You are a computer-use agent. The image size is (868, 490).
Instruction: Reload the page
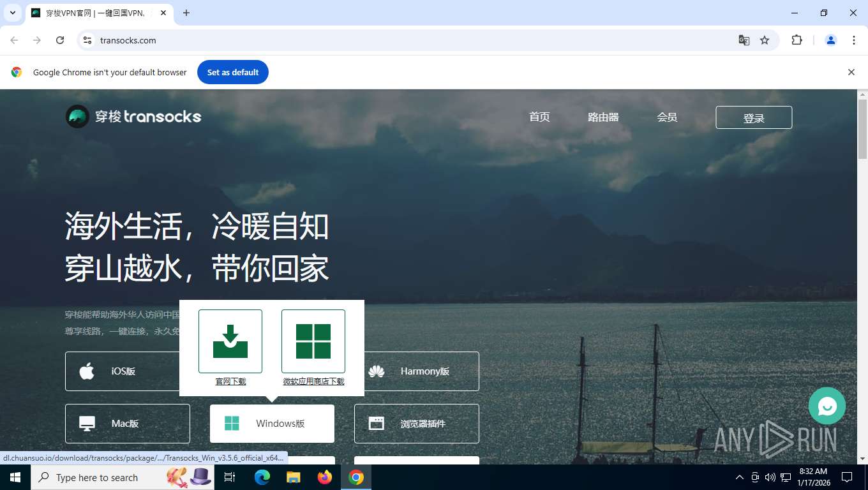(x=60, y=40)
